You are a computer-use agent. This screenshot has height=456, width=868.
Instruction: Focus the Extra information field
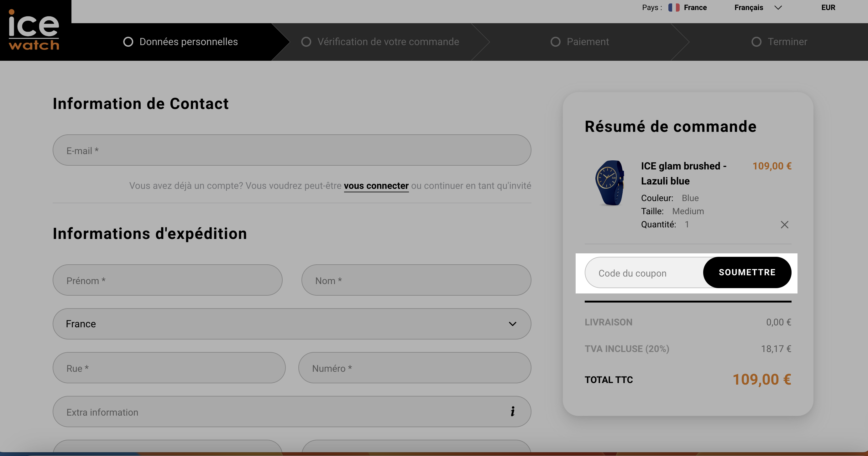(x=292, y=411)
